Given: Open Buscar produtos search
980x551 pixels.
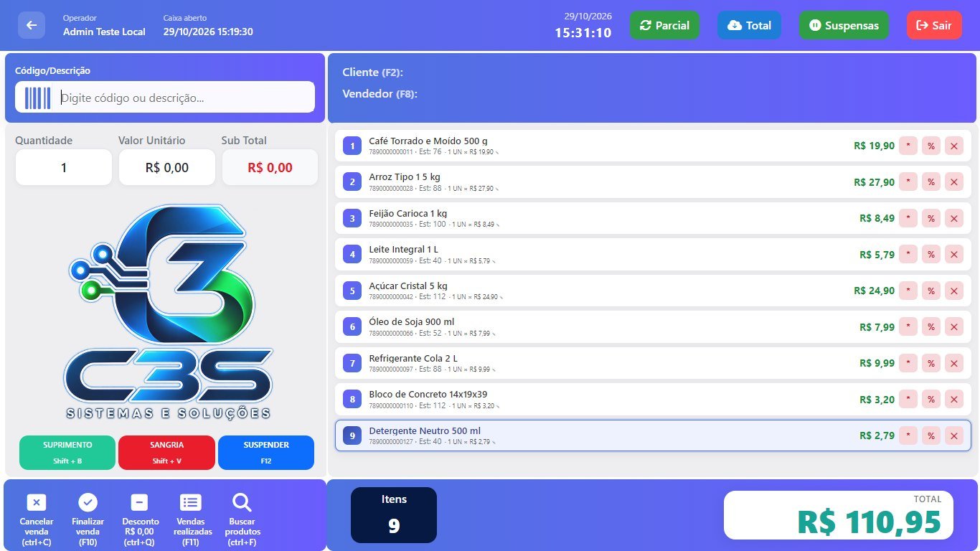Looking at the screenshot, I should click(242, 519).
